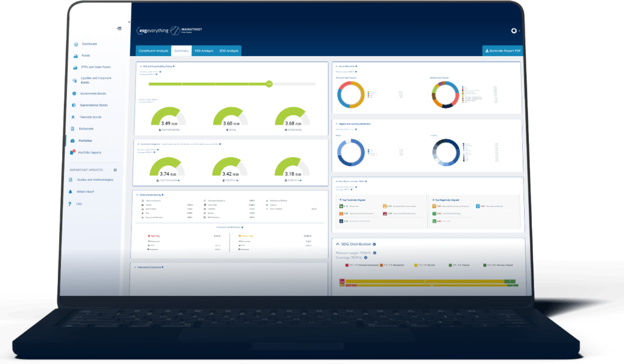Click the green ESG rating slider marker

269,84
